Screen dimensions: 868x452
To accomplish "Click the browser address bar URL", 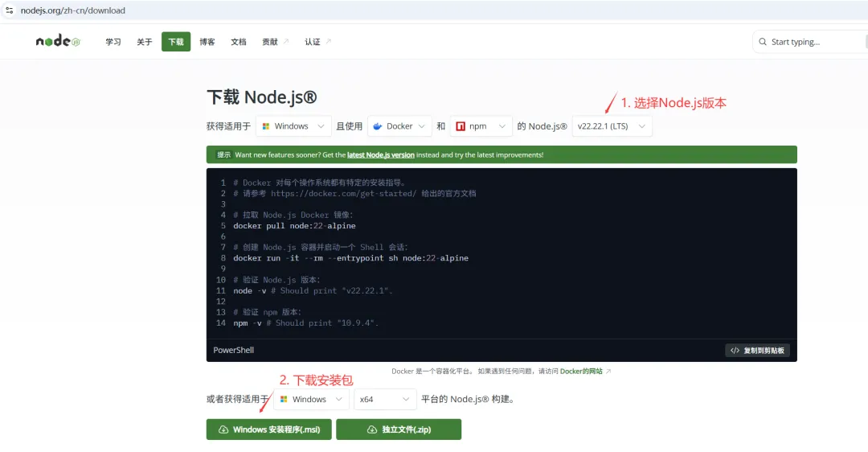I will [73, 10].
